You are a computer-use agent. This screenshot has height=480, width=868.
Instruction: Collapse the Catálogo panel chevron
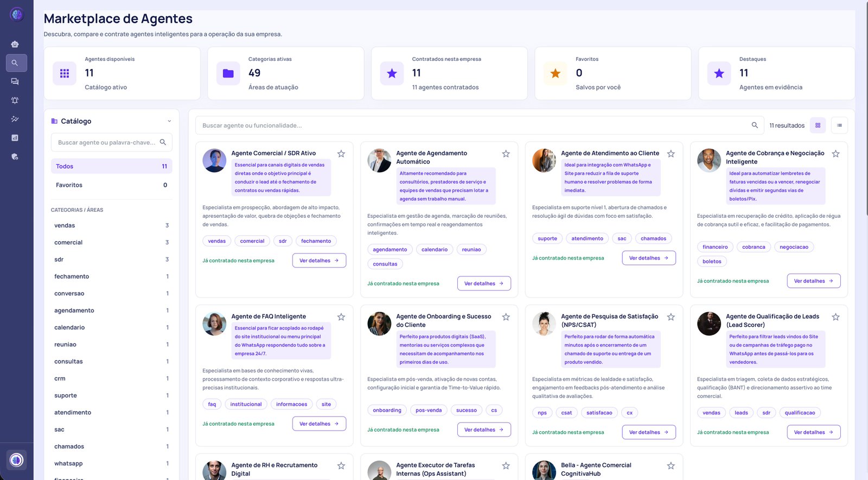coord(169,121)
